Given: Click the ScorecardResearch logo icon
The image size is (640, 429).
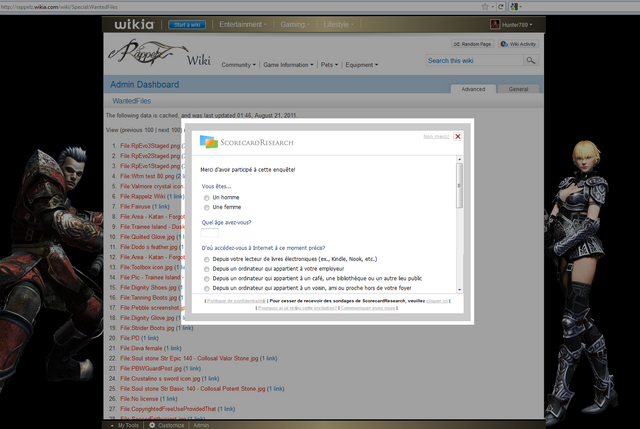Looking at the screenshot, I should [209, 142].
